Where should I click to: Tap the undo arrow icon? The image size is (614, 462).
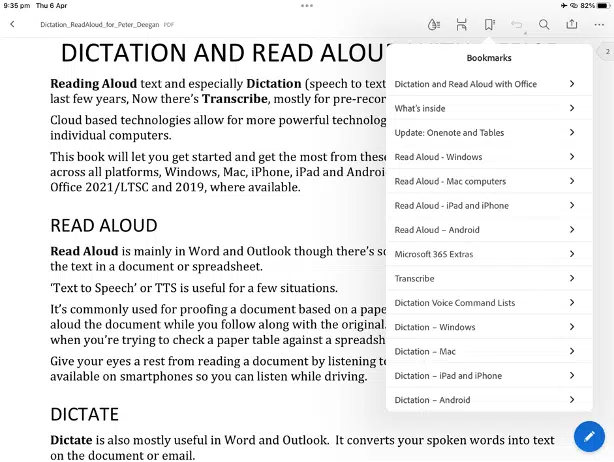click(517, 25)
